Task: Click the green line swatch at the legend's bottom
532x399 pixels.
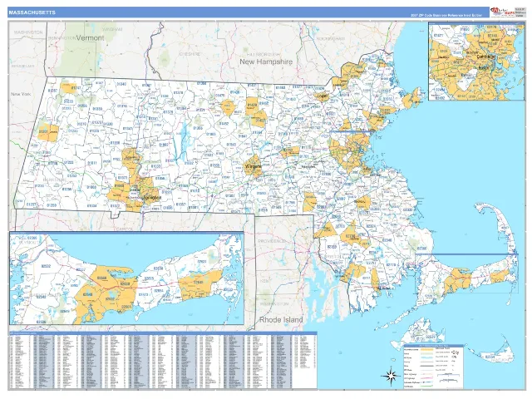Action: [x=426, y=387]
